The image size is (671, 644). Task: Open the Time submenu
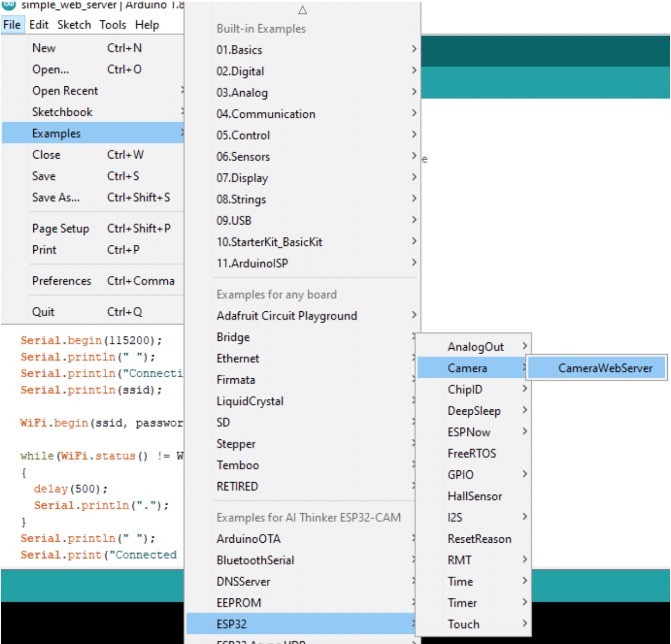point(474,581)
